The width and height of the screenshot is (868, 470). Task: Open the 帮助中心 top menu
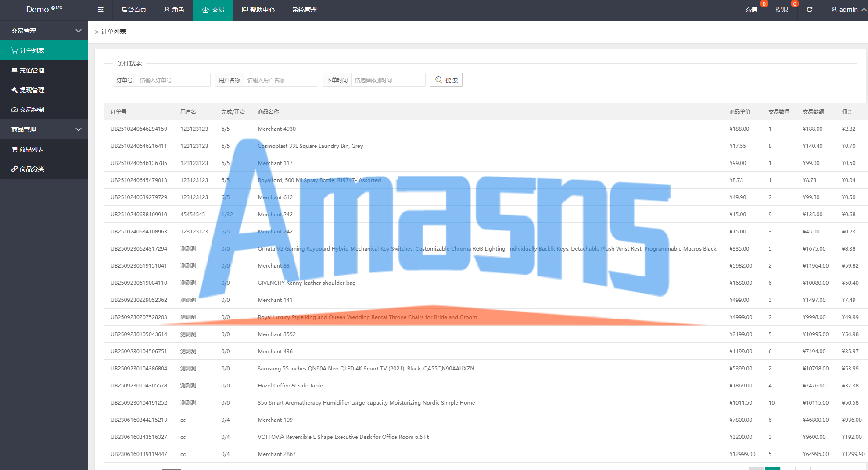click(258, 10)
